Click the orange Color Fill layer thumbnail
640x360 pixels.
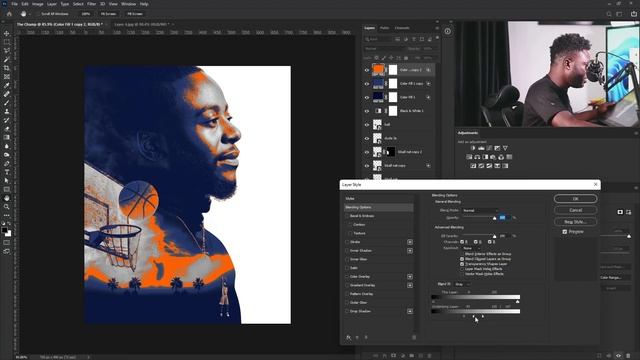[x=378, y=70]
